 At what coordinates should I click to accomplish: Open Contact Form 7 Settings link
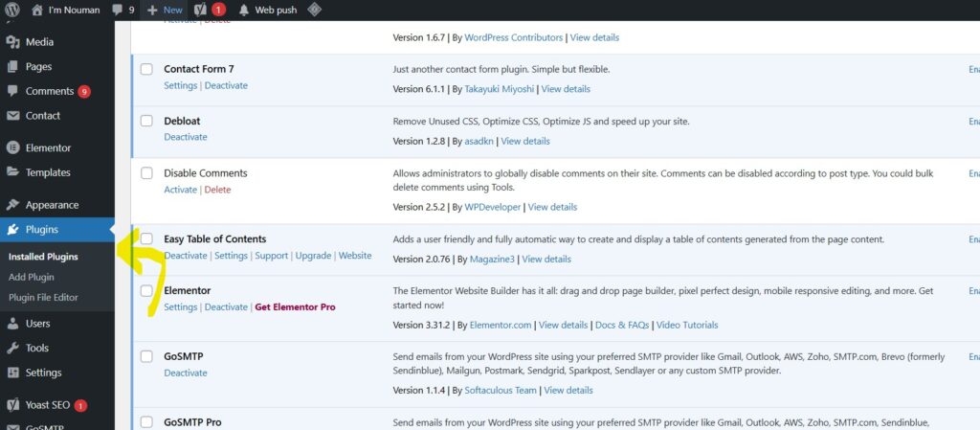coord(181,85)
